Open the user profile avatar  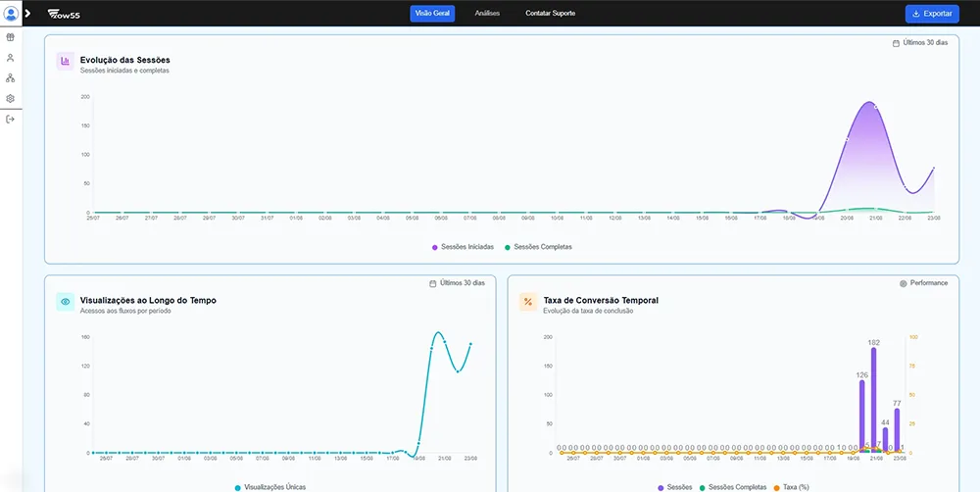pos(11,13)
